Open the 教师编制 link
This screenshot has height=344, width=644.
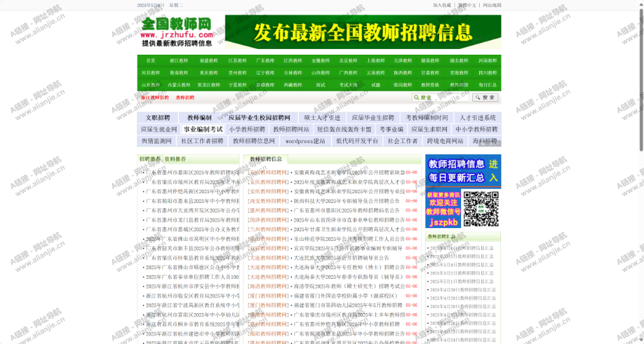tap(200, 117)
